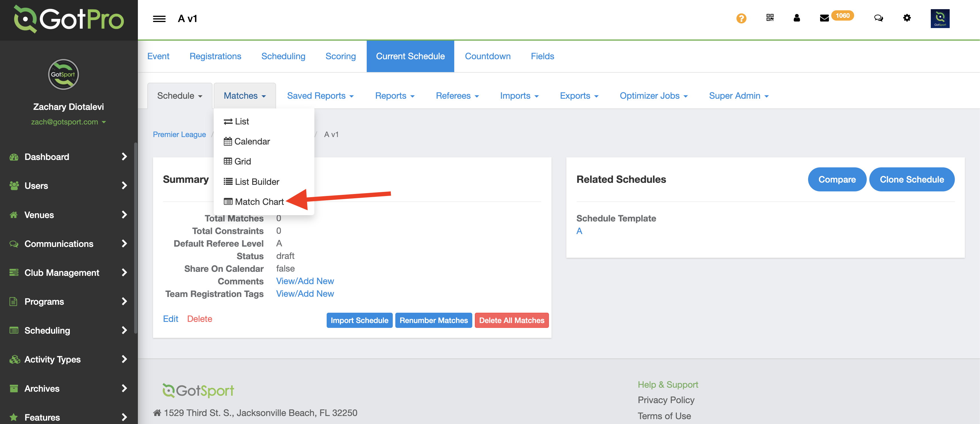
Task: Open the QR code icon in header
Action: tap(770, 18)
